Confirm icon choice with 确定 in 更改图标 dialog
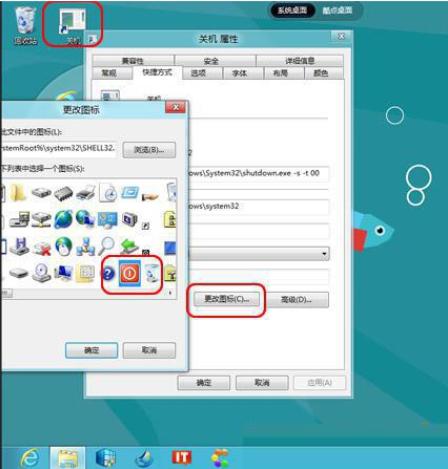 (x=91, y=350)
